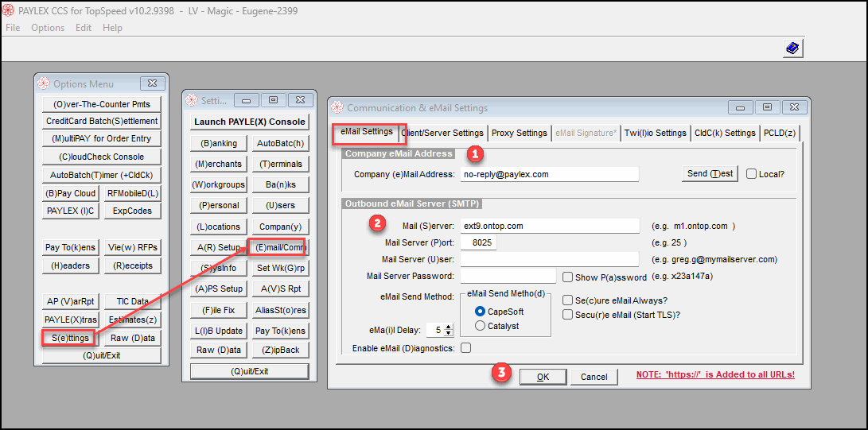868x430 pixels.
Task: Open (M)ultiPAY for Order Entry
Action: [102, 138]
